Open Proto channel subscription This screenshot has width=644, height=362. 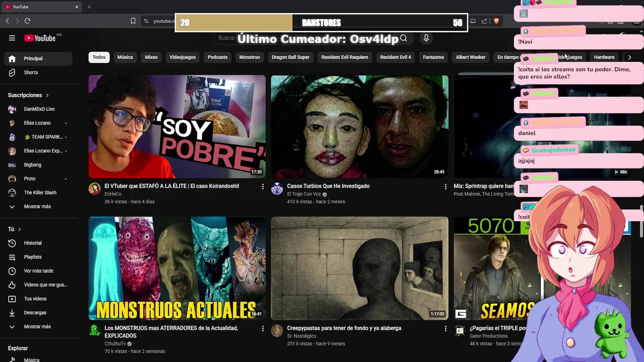[x=38, y=178]
